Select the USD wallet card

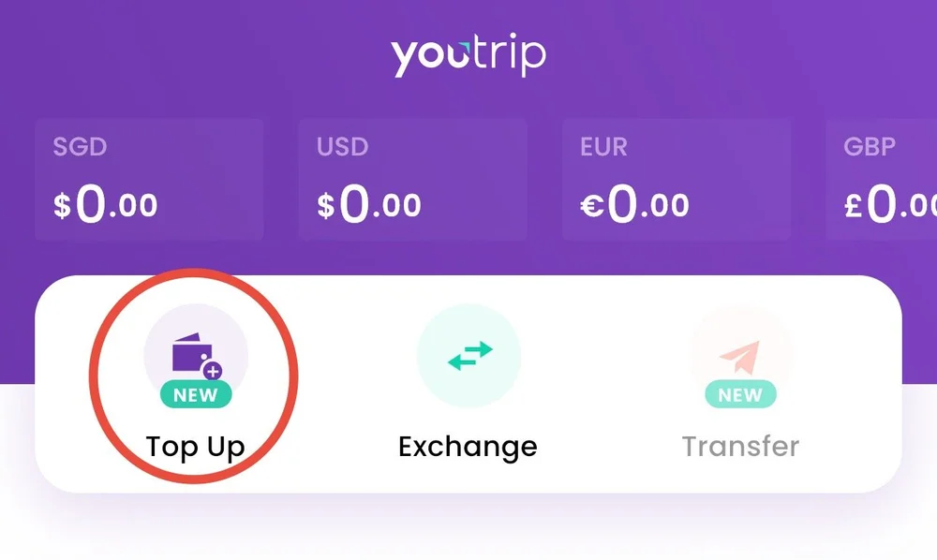(413, 180)
